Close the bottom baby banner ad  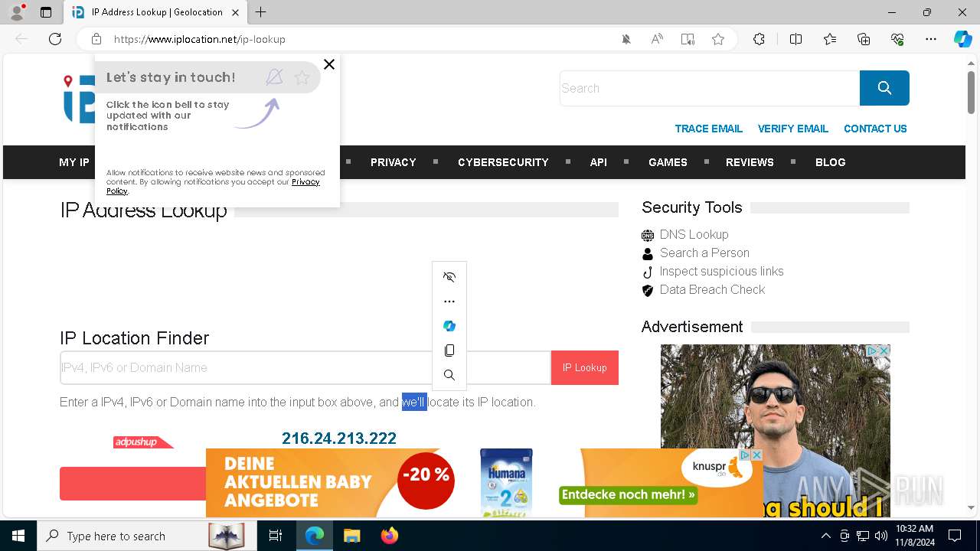click(x=756, y=455)
